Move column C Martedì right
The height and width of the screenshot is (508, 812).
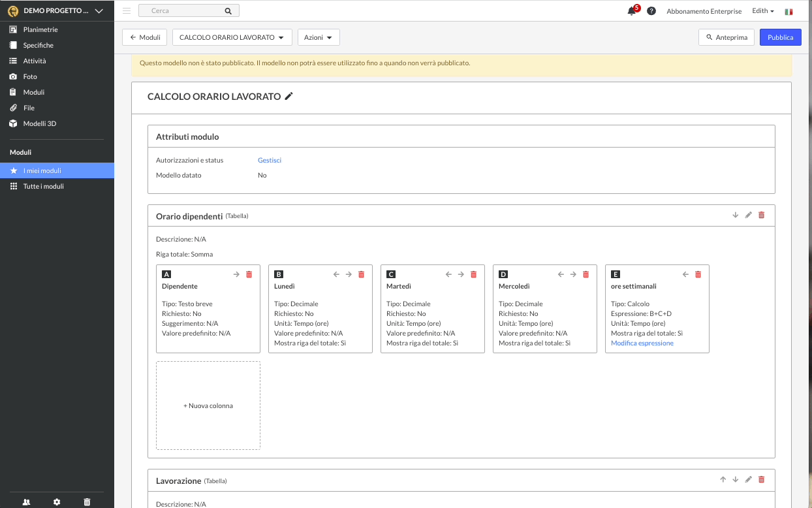coord(461,274)
